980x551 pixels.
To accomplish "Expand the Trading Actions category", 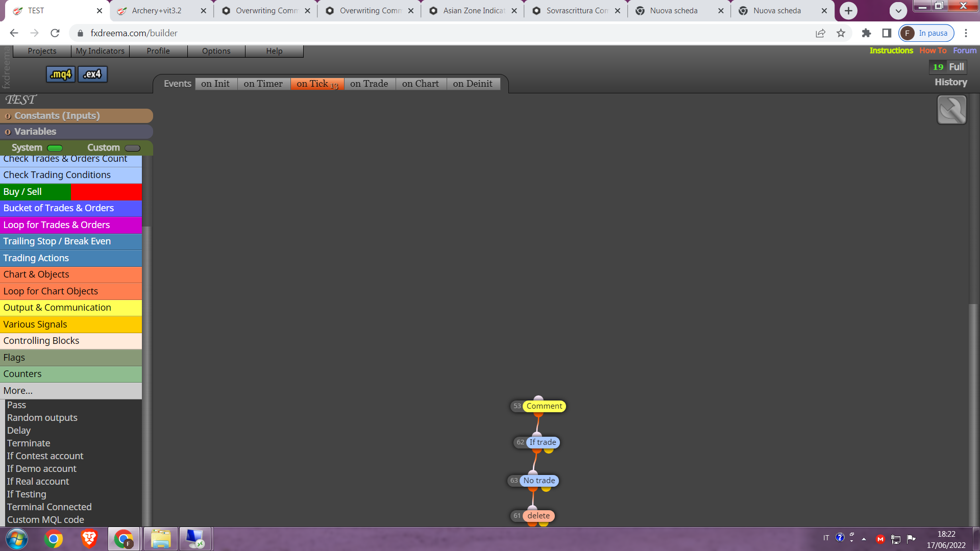I will click(x=71, y=258).
